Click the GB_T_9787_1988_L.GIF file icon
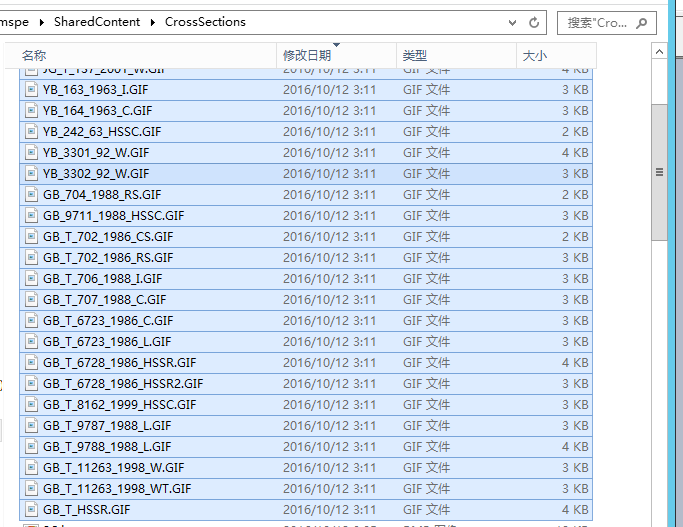The height and width of the screenshot is (527, 683). [31, 426]
